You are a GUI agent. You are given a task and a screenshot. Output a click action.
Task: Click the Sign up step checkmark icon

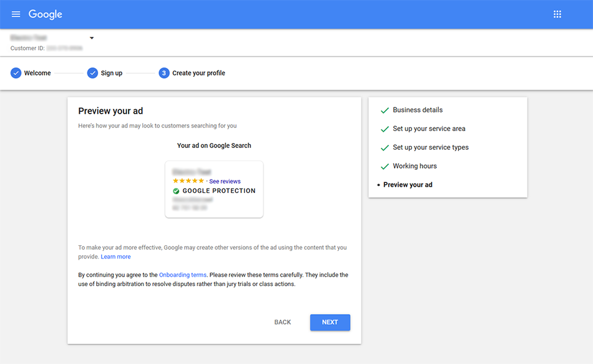click(x=92, y=73)
